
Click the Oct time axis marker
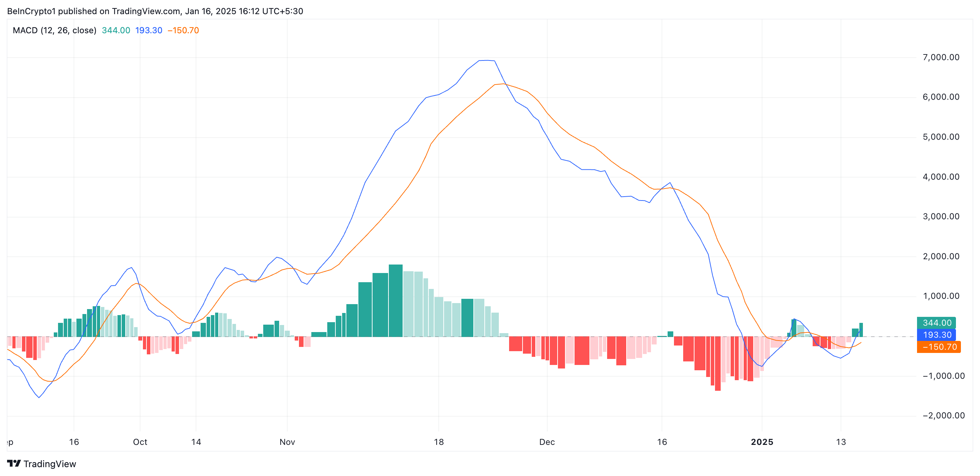tap(140, 442)
